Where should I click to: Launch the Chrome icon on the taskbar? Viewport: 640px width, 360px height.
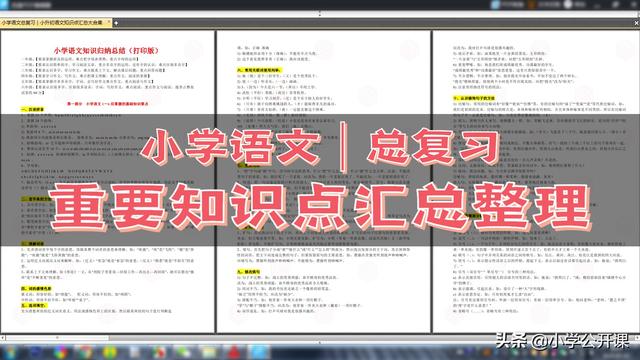pos(85,352)
